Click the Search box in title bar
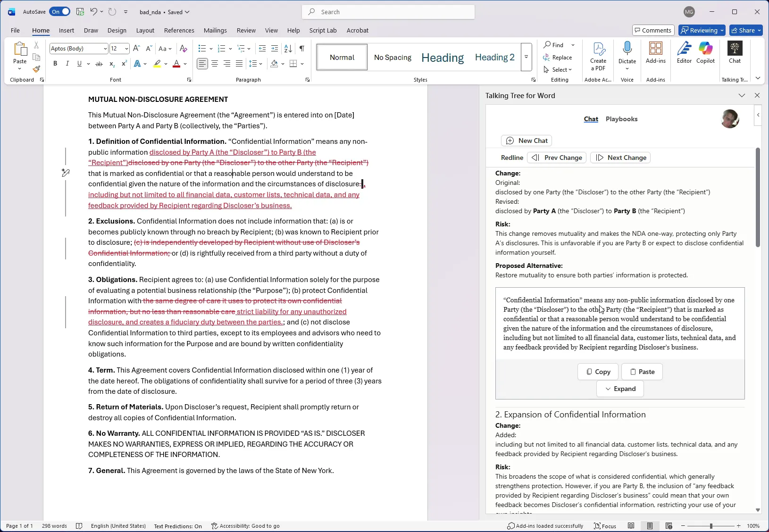 (x=388, y=12)
